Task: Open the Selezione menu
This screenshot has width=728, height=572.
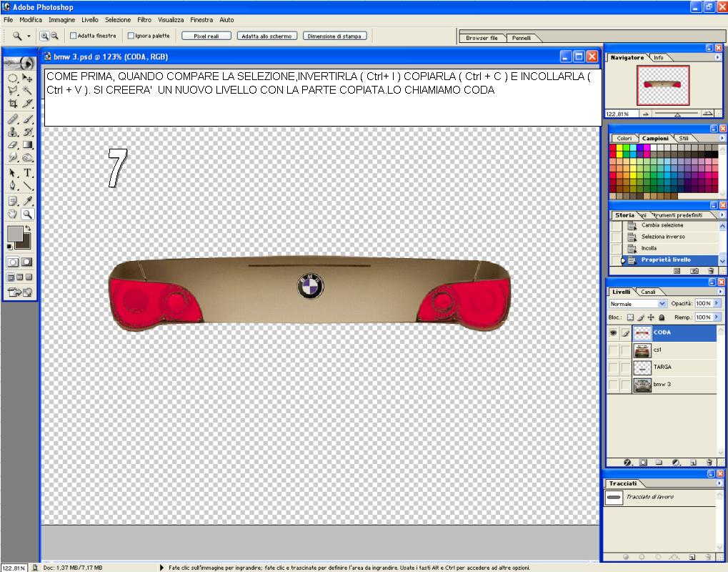Action: pyautogui.click(x=117, y=20)
